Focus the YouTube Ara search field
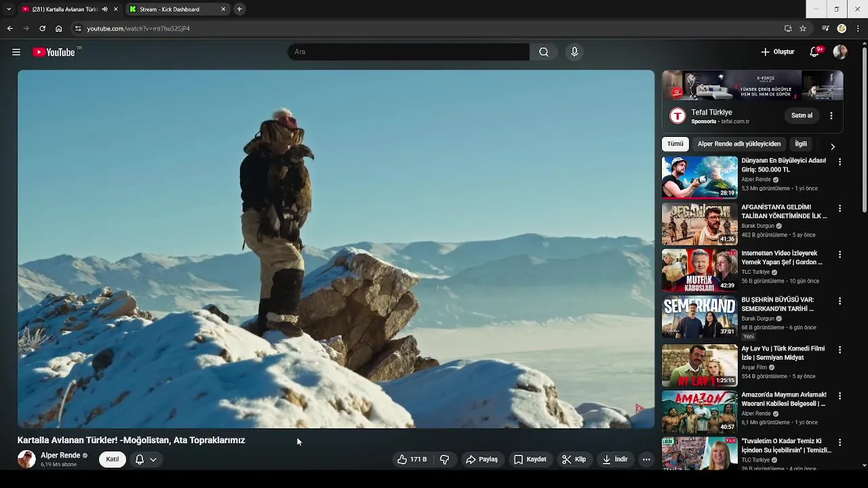Viewport: 868px width, 488px height. (409, 52)
